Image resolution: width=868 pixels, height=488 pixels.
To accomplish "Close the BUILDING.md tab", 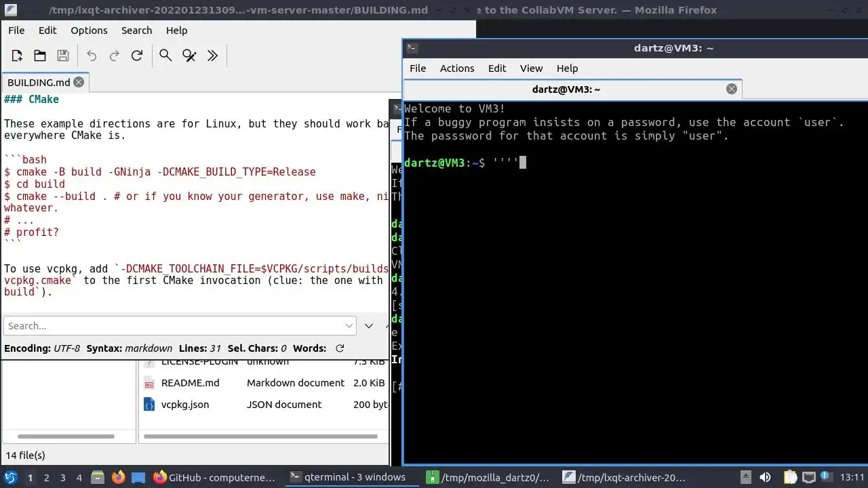I will pyautogui.click(x=79, y=82).
